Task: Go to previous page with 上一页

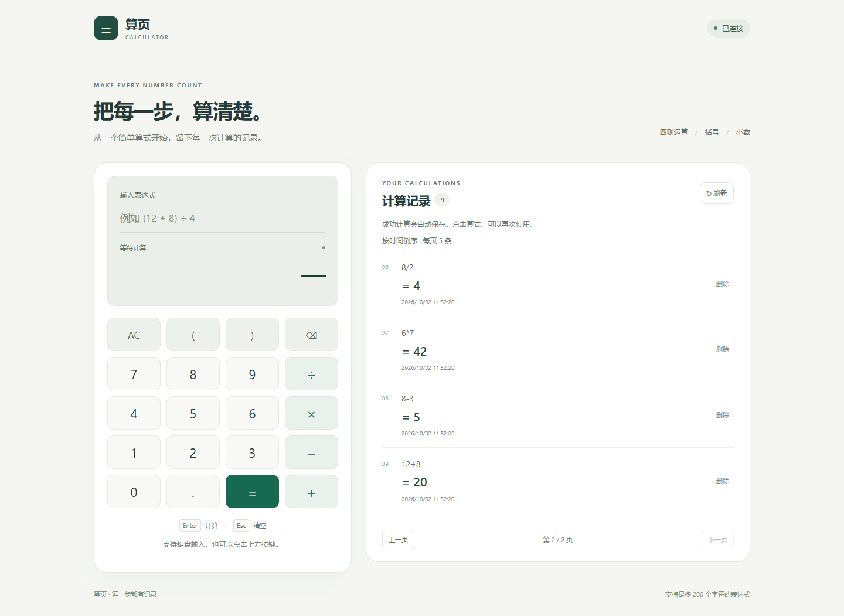Action: coord(398,540)
